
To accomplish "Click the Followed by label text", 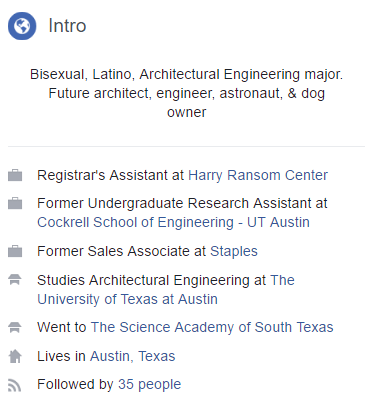I will coord(75,384).
